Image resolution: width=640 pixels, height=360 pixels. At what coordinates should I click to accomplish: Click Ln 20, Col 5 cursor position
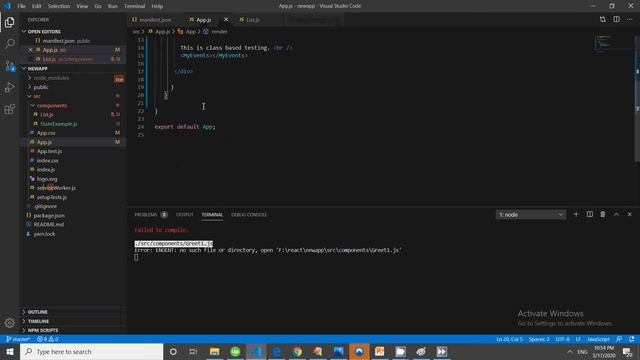point(509,339)
